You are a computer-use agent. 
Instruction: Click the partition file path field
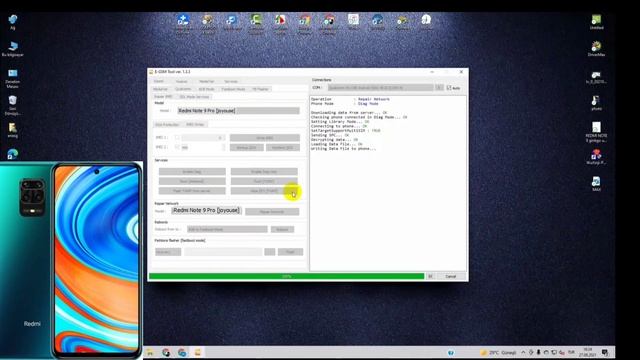point(223,252)
